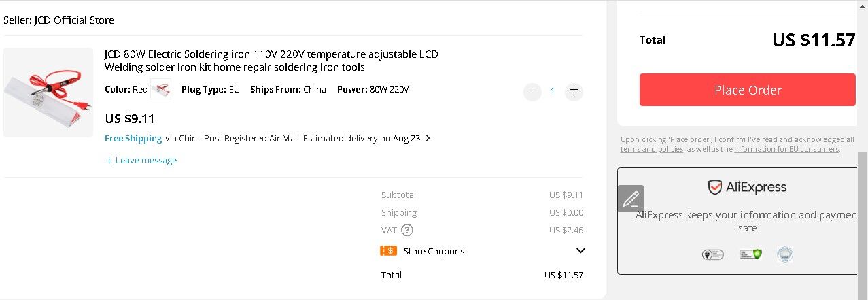Increase item quantity with plus button
Viewport: 868px width, 300px height.
tap(574, 90)
